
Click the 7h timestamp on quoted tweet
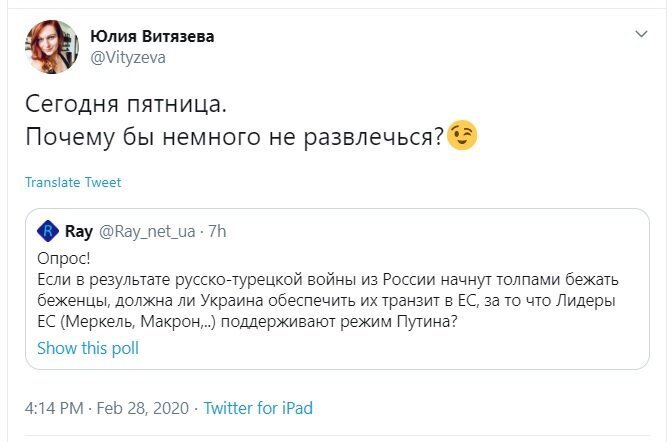[217, 232]
